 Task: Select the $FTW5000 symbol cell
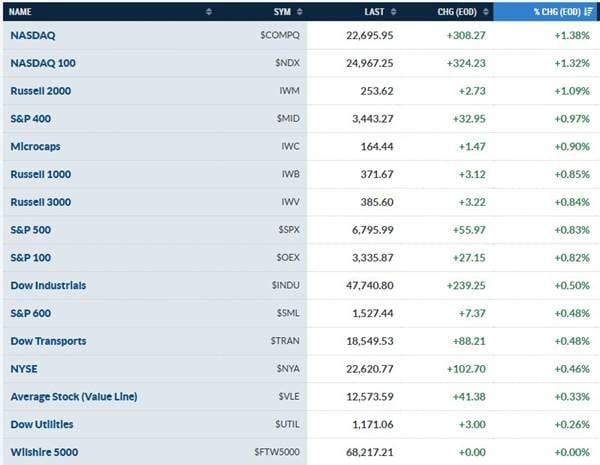point(277,452)
